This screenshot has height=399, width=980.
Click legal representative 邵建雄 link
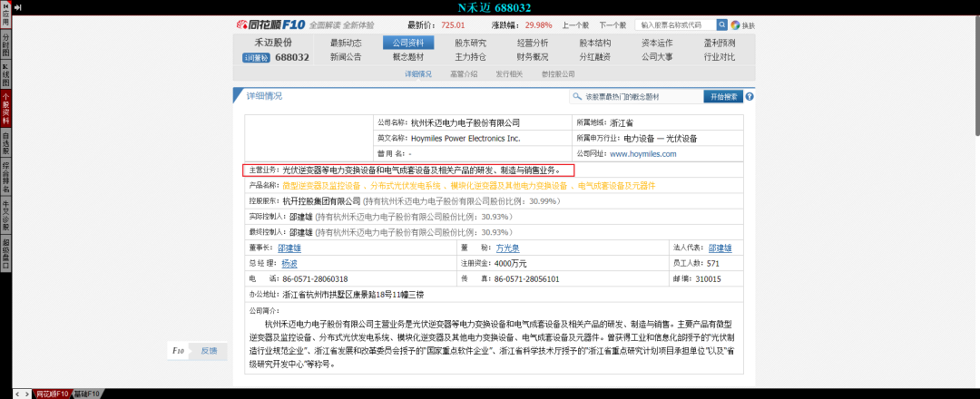point(720,248)
